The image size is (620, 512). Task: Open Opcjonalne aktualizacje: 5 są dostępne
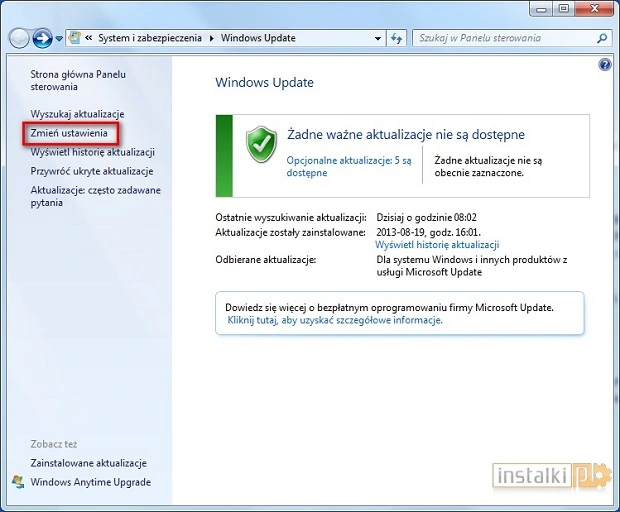(x=349, y=166)
